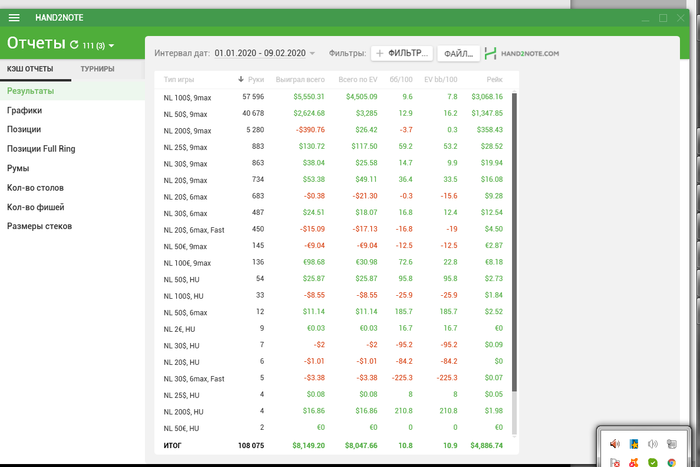Open the Chrome tray icon
Screen dimensions: 700x467
pos(671,463)
